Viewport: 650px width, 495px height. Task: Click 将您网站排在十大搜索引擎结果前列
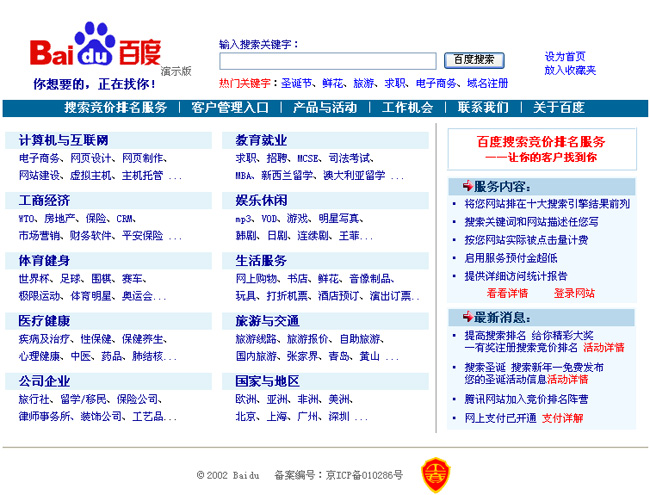tap(547, 204)
